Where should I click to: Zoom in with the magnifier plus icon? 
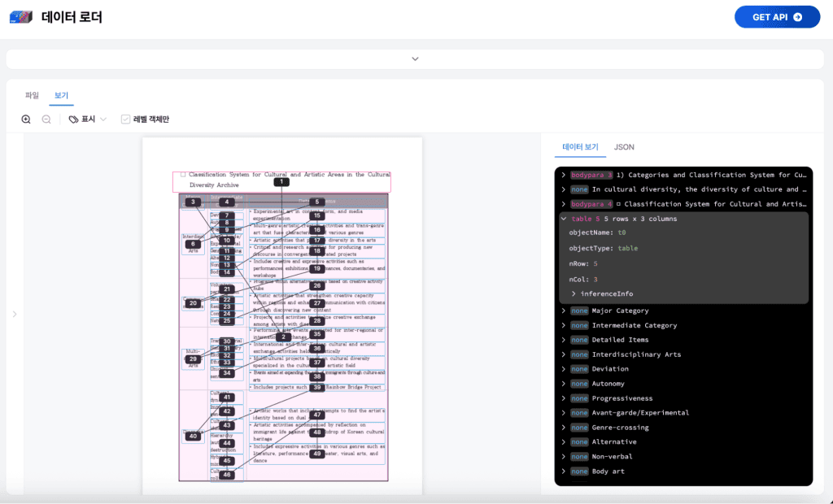pyautogui.click(x=26, y=119)
